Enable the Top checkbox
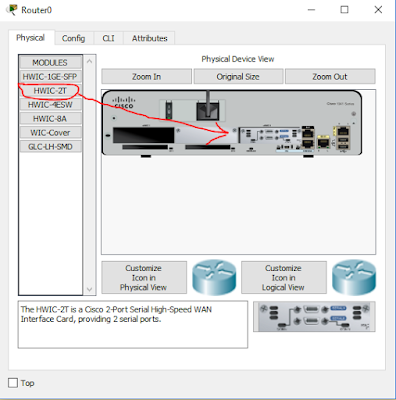 [13, 383]
